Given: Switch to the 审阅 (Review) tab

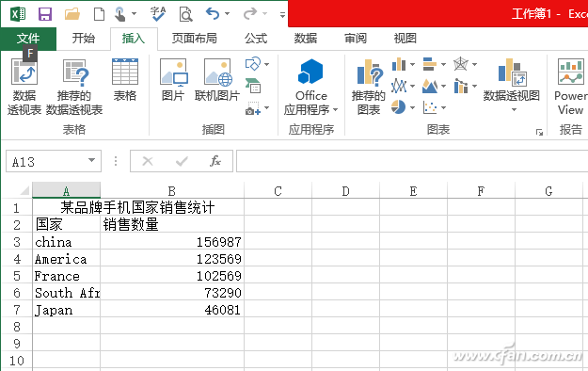Looking at the screenshot, I should pyautogui.click(x=355, y=39).
